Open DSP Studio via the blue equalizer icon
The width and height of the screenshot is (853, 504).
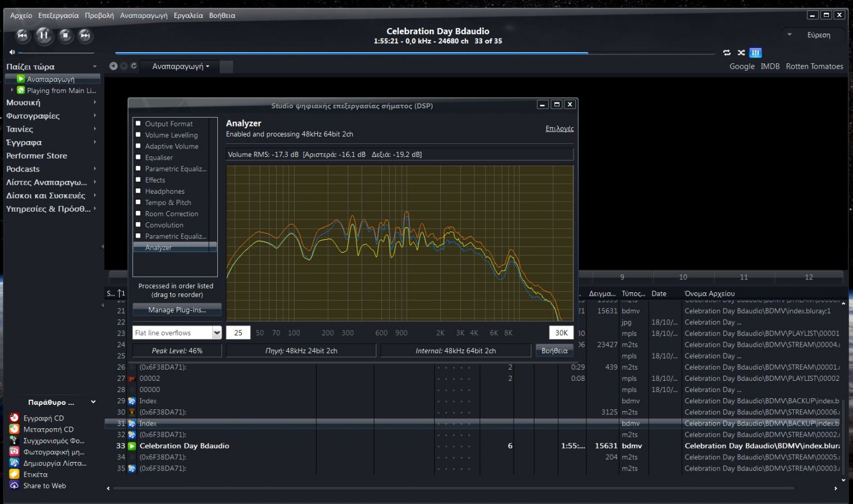pos(756,53)
